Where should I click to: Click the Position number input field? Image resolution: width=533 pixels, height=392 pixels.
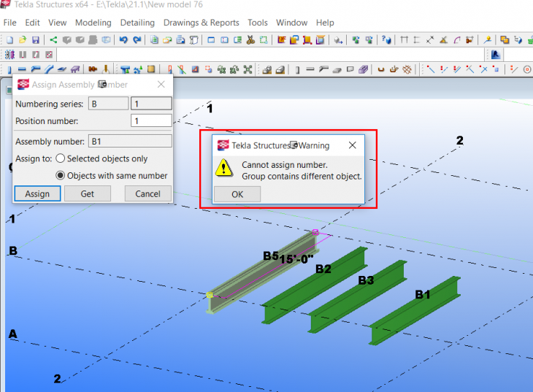tap(151, 120)
